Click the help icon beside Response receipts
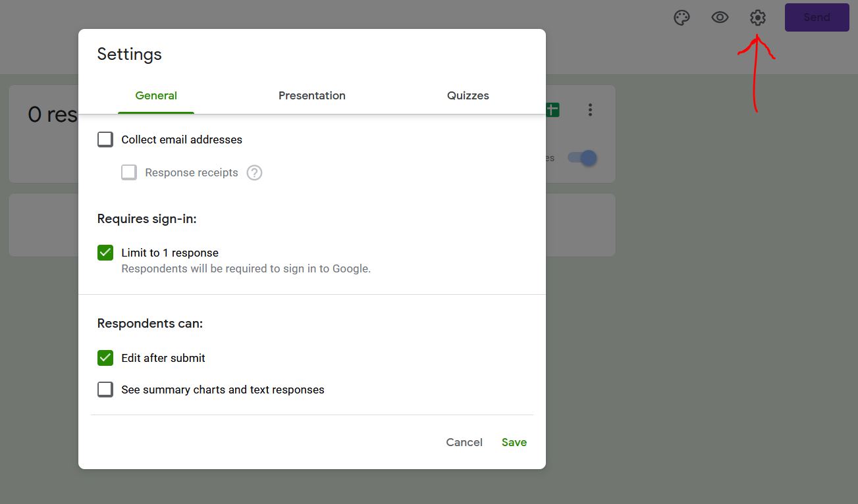The height and width of the screenshot is (504, 858). click(254, 173)
